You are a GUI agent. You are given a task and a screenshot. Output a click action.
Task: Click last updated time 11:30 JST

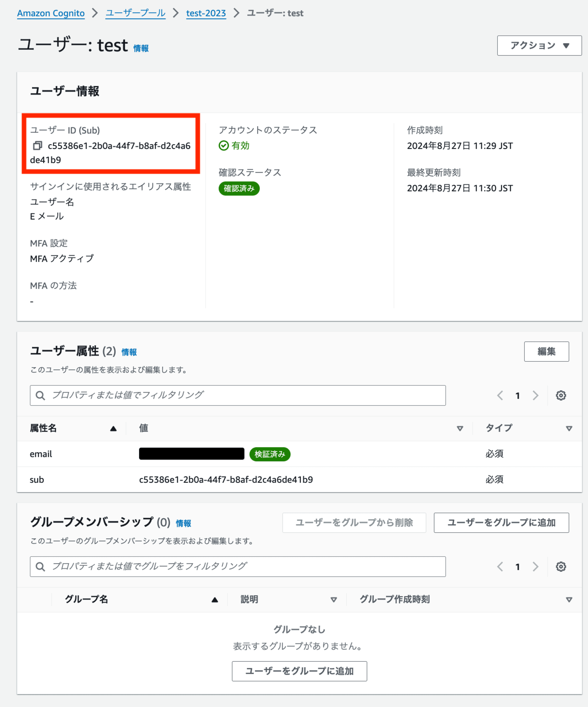460,188
